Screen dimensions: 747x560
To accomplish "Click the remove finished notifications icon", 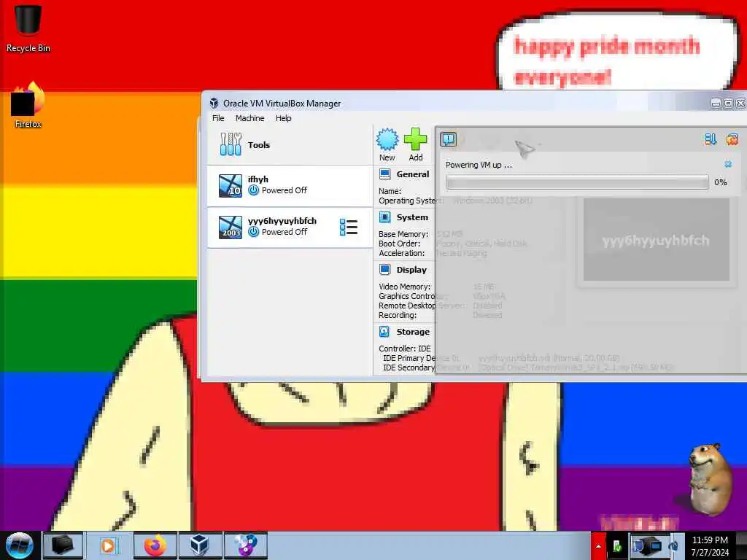I will click(732, 139).
